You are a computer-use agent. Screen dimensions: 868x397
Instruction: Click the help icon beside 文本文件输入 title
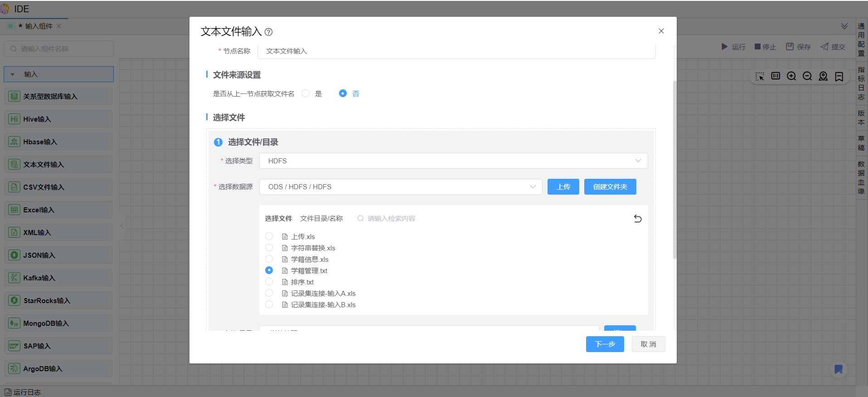(268, 32)
